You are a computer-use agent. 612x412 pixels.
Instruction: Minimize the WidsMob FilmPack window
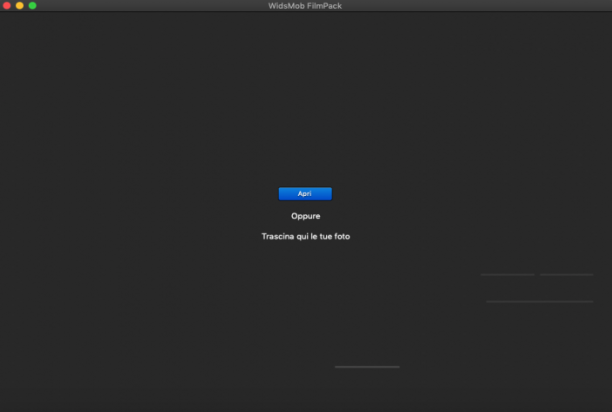[x=20, y=5]
